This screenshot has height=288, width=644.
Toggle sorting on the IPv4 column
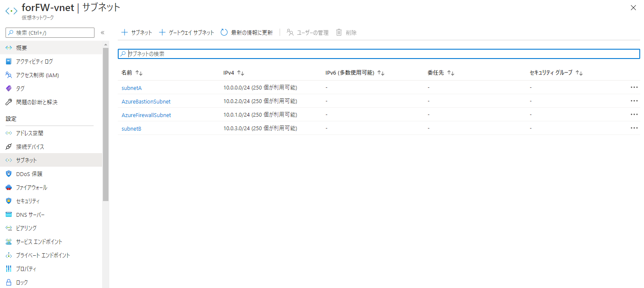(233, 73)
